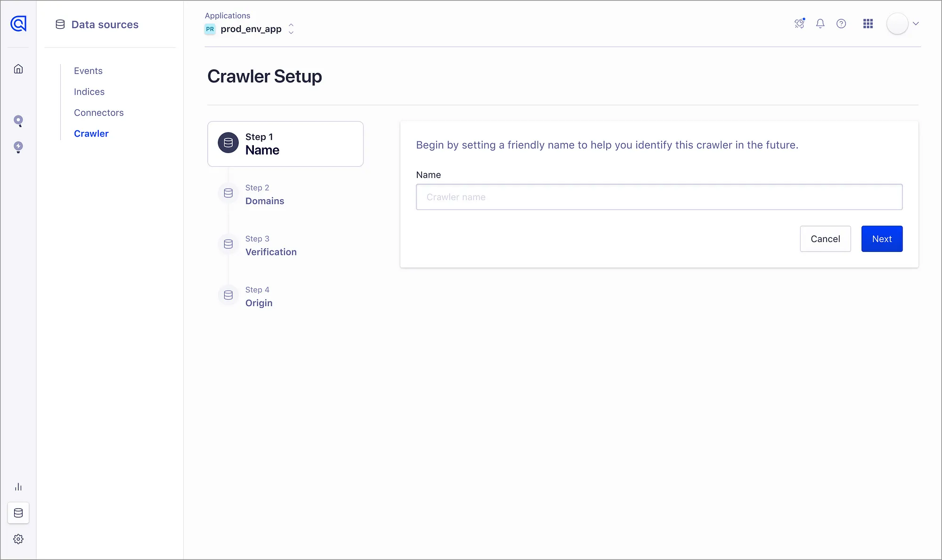
Task: Open the Algolia home dashboard icon
Action: (18, 68)
